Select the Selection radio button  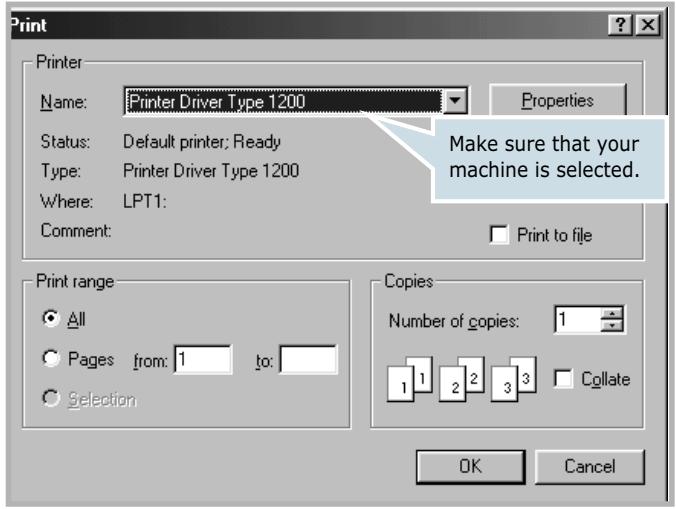point(51,398)
